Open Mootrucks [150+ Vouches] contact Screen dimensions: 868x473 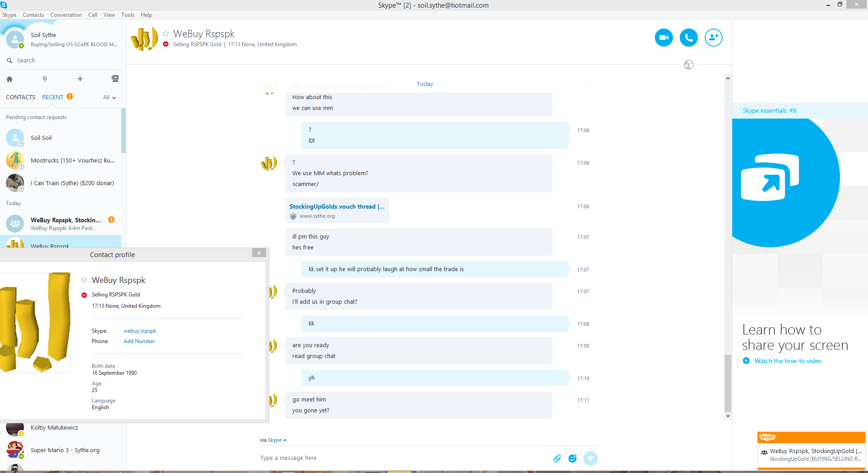(x=61, y=160)
